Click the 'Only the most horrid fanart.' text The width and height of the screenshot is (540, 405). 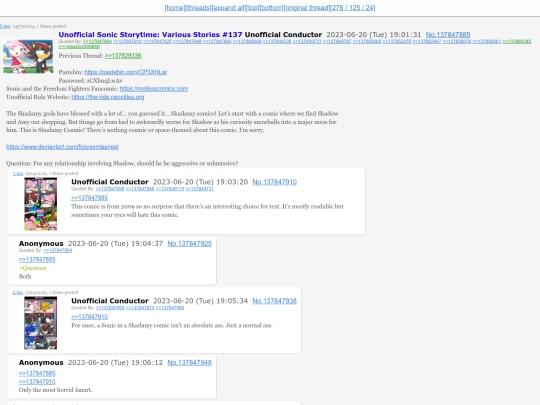55,390
